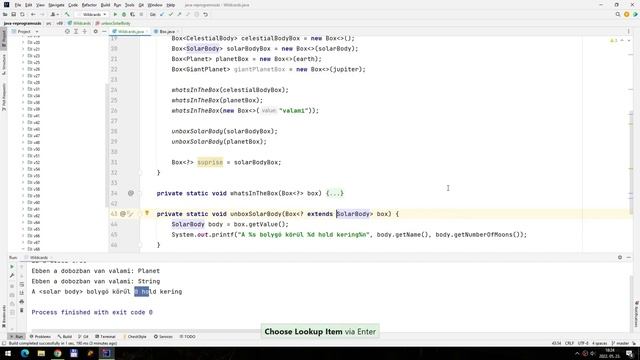640x360 pixels.
Task: Run the Wildcards configuration with green play
Action: click(x=115, y=14)
